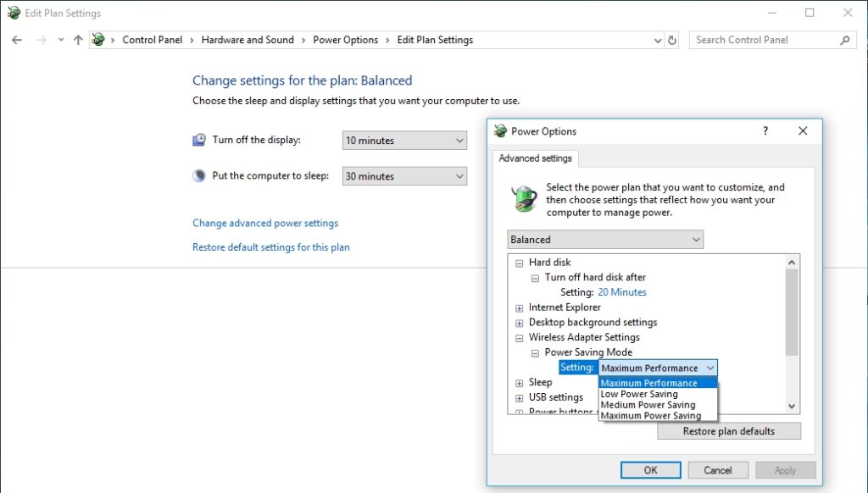Click the Power Options help question mark

(x=765, y=131)
